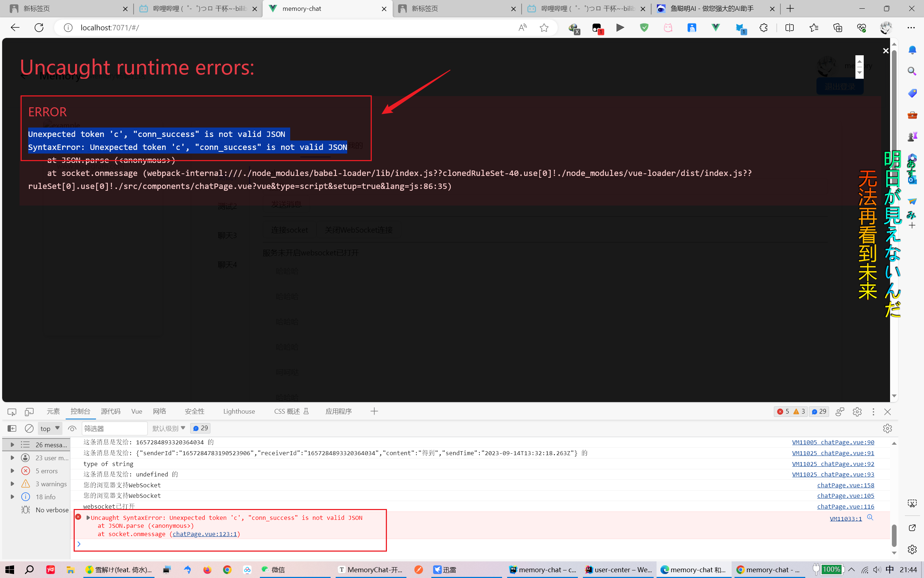Image resolution: width=924 pixels, height=578 pixels.
Task: Open a new browser tab
Action: pyautogui.click(x=790, y=8)
